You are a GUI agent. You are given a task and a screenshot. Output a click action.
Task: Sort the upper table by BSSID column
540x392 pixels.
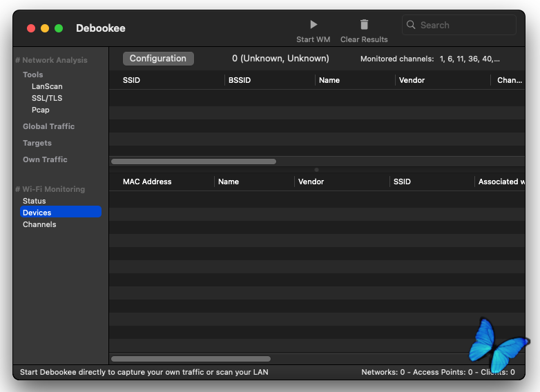point(240,80)
